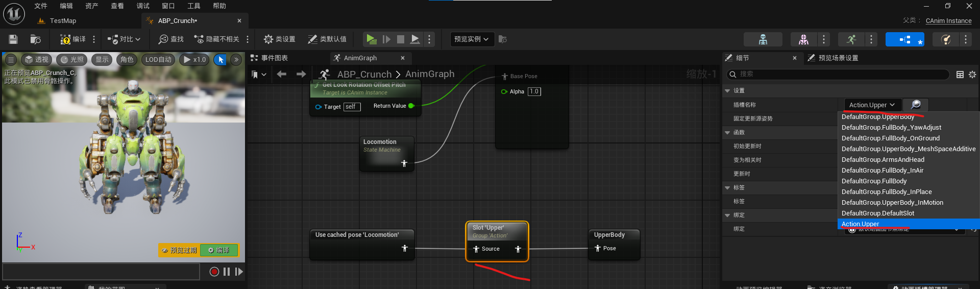
Task: Open the graph bookmarks dropdown
Action: [259, 75]
